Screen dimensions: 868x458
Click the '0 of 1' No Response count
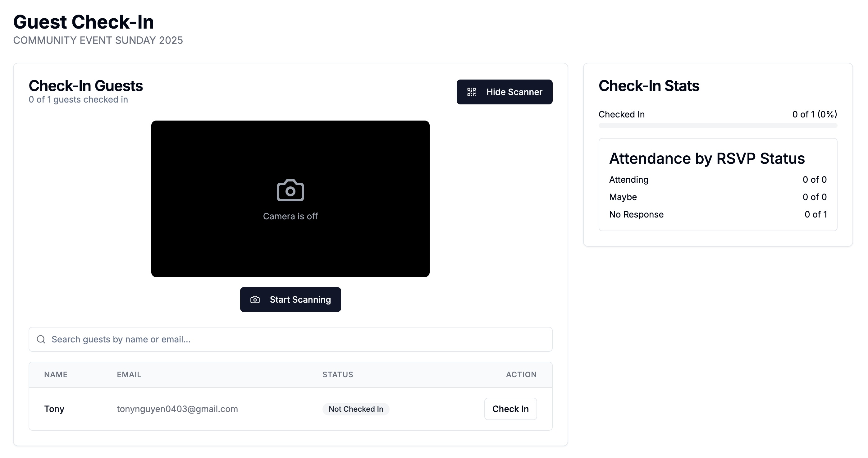[x=816, y=215]
